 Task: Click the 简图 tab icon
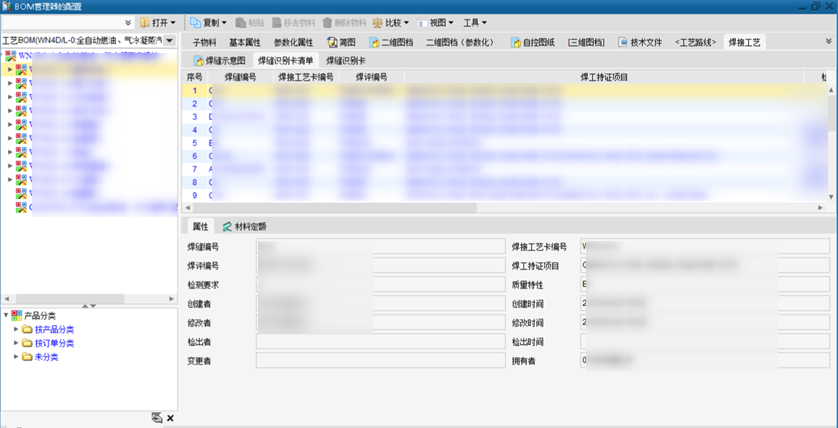[332, 42]
